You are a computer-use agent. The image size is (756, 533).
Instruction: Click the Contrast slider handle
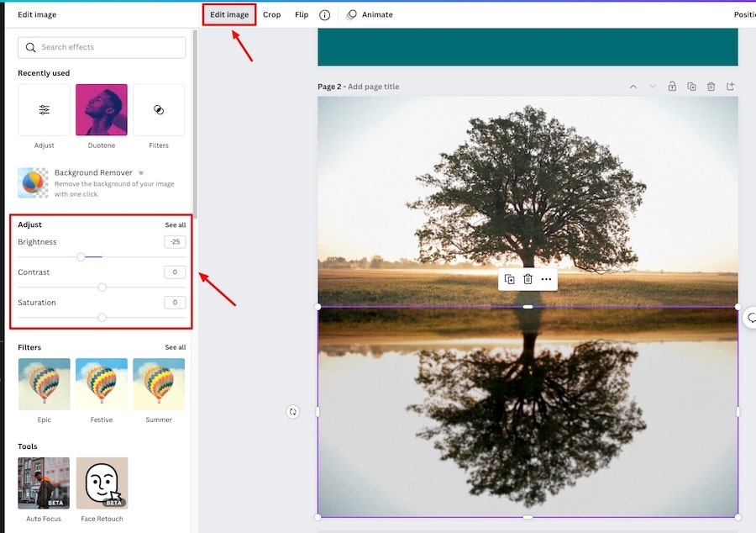102,287
